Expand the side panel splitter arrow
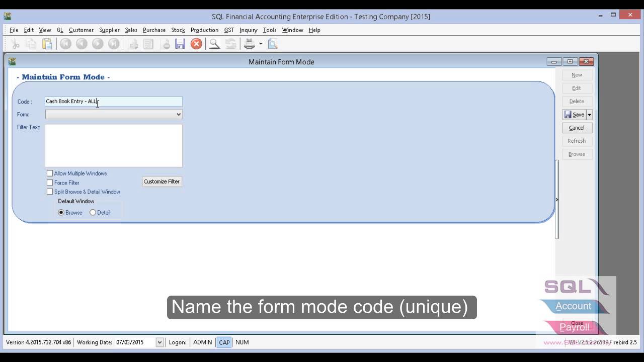Image resolution: width=644 pixels, height=362 pixels. [x=556, y=200]
